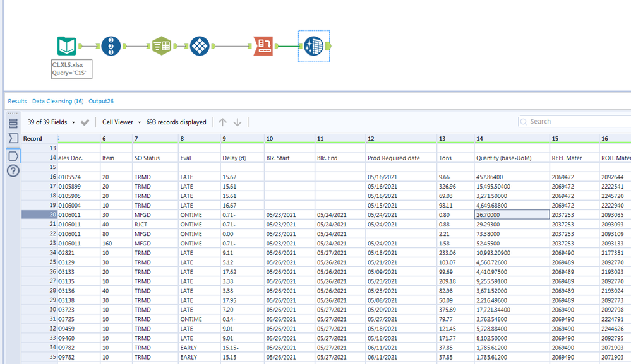Image resolution: width=631 pixels, height=364 pixels.
Task: Click the ROLL value 2245720
Action: pyautogui.click(x=615, y=196)
